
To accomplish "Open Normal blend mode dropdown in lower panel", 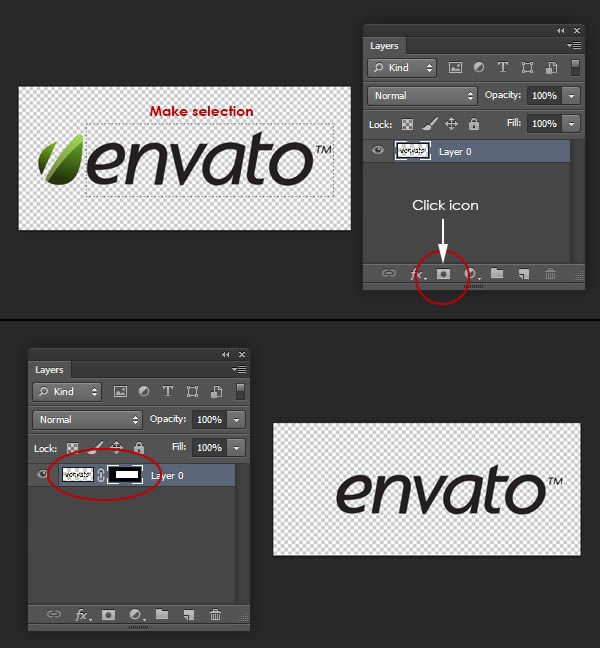I will (x=87, y=420).
